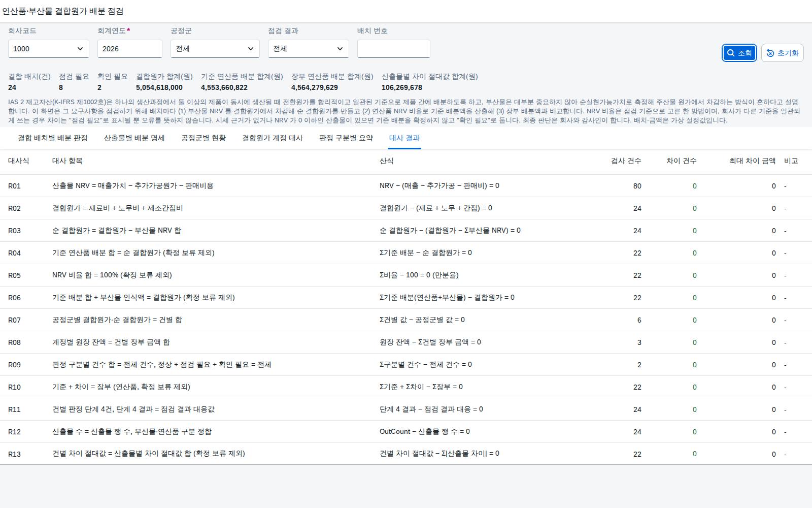Click the 검사 건수 column header
Image resolution: width=812 pixels, height=508 pixels.
point(626,161)
